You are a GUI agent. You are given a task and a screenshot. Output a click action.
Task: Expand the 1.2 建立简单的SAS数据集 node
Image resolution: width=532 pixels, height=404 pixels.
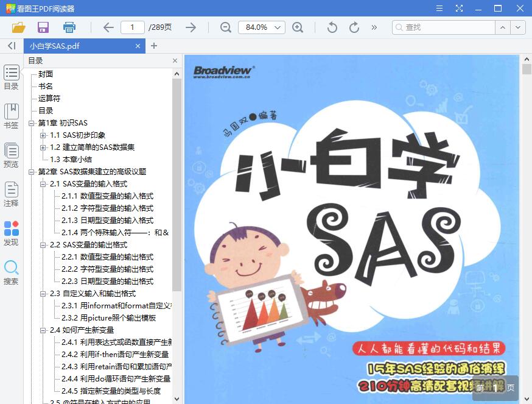[x=43, y=147]
